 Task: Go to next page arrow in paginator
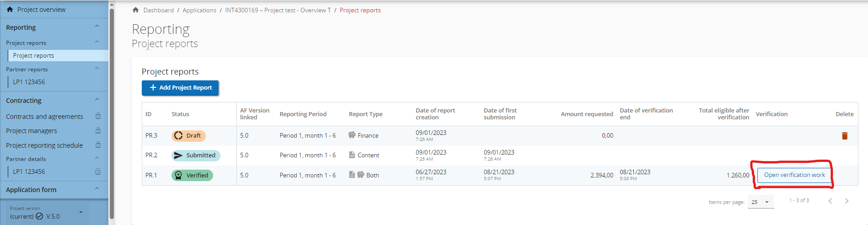(847, 201)
